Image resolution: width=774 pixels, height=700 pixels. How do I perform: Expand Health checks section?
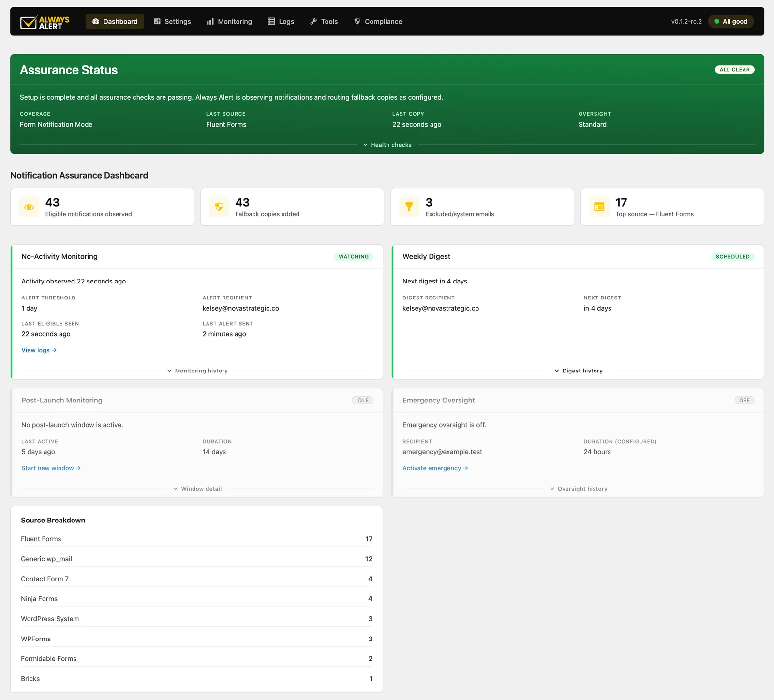[x=387, y=145]
